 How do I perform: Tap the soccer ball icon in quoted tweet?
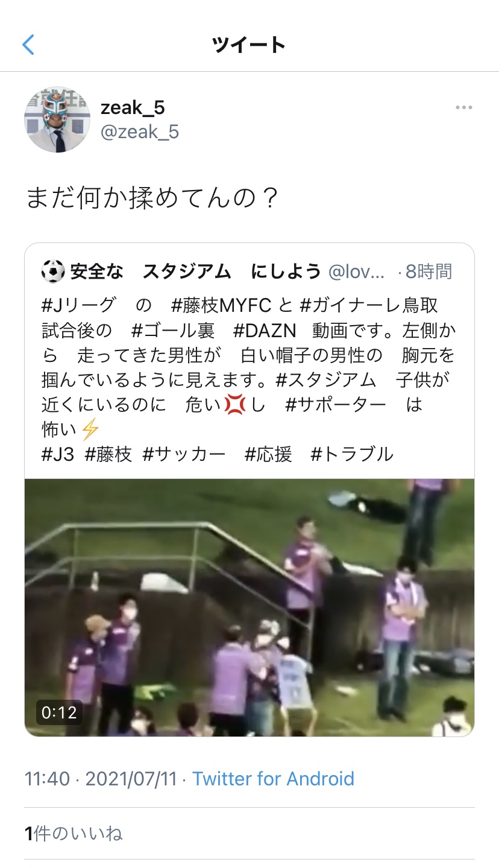pyautogui.click(x=53, y=271)
